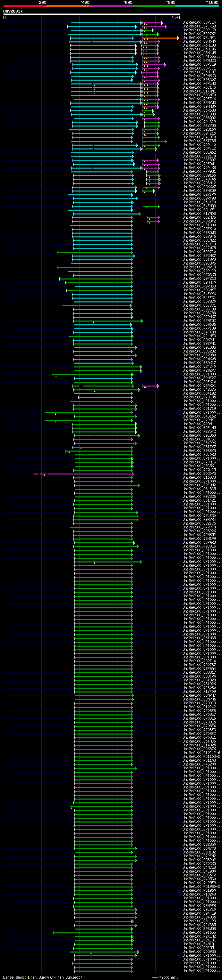This screenshot has height=980, width=222.
Task: Select hit UniRef100_Q6PBA4
Action: pos(199,669)
